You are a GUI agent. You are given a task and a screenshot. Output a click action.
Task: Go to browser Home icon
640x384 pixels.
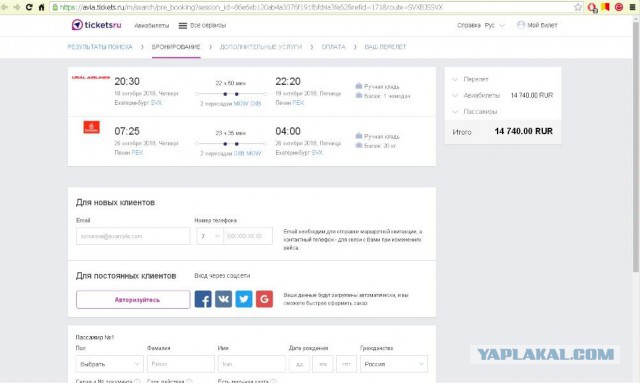click(x=41, y=7)
